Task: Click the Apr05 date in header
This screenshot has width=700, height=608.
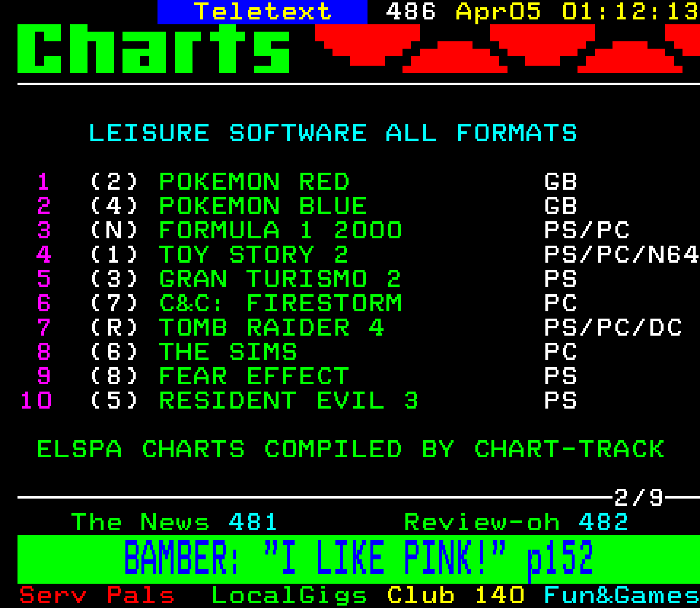Action: [498, 12]
